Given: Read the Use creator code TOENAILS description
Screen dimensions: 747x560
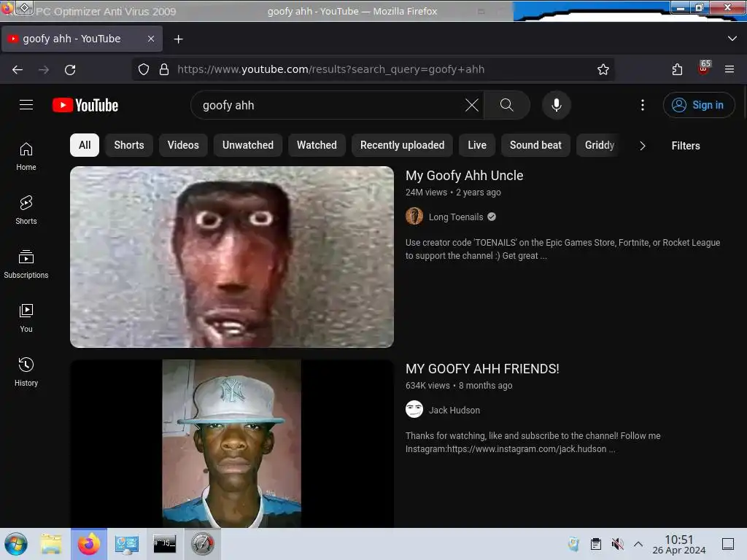Looking at the screenshot, I should point(562,249).
